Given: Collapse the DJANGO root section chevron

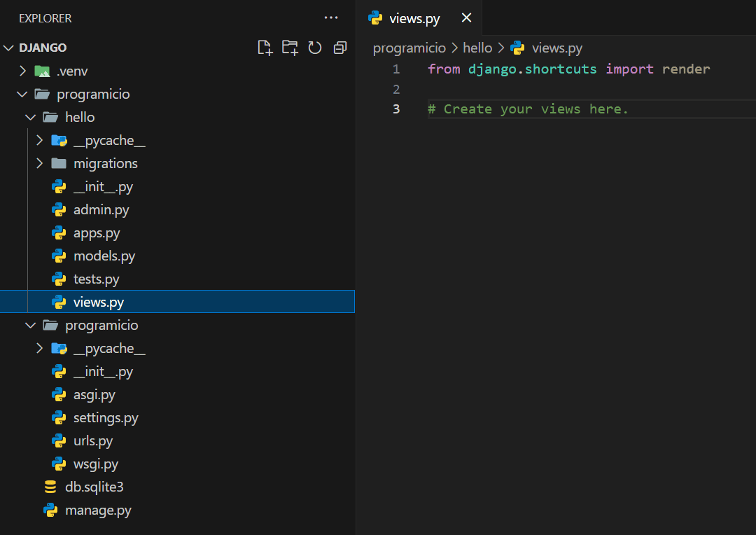Looking at the screenshot, I should point(8,48).
